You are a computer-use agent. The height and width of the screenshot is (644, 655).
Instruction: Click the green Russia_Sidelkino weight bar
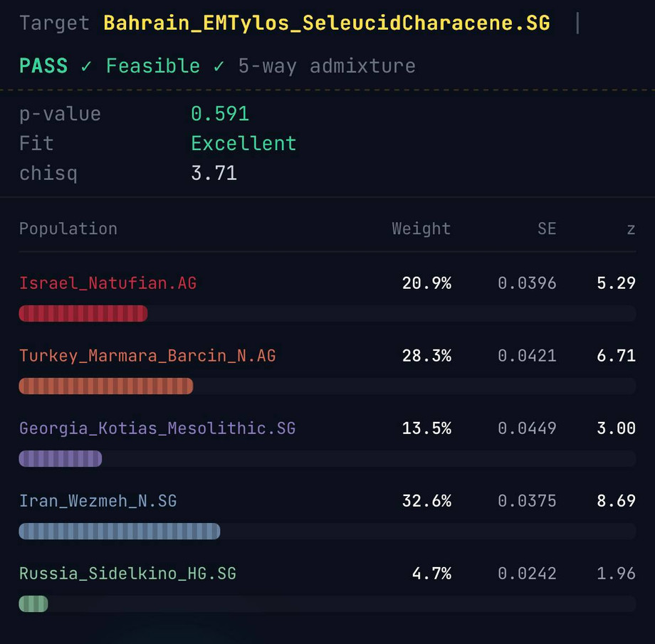[x=33, y=604]
